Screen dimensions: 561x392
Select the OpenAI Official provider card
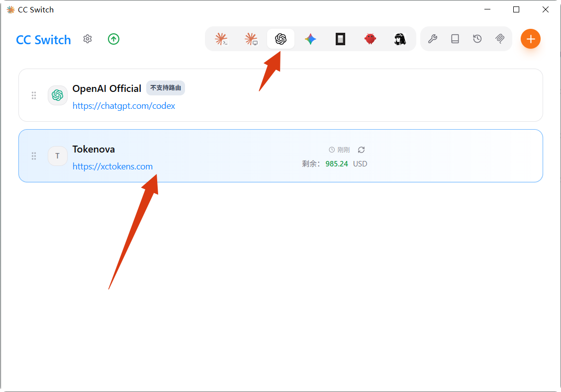(x=281, y=95)
